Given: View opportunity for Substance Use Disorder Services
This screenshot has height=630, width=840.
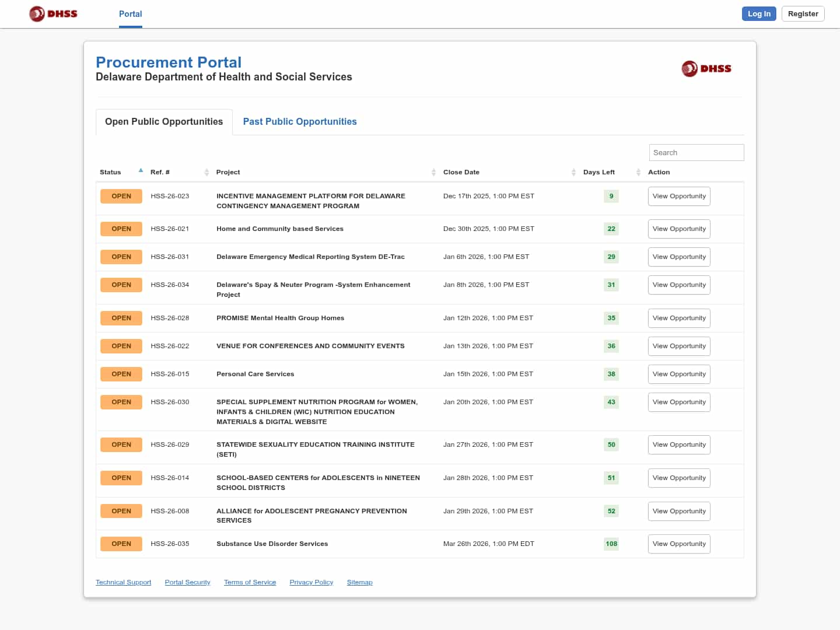Looking at the screenshot, I should 679,544.
